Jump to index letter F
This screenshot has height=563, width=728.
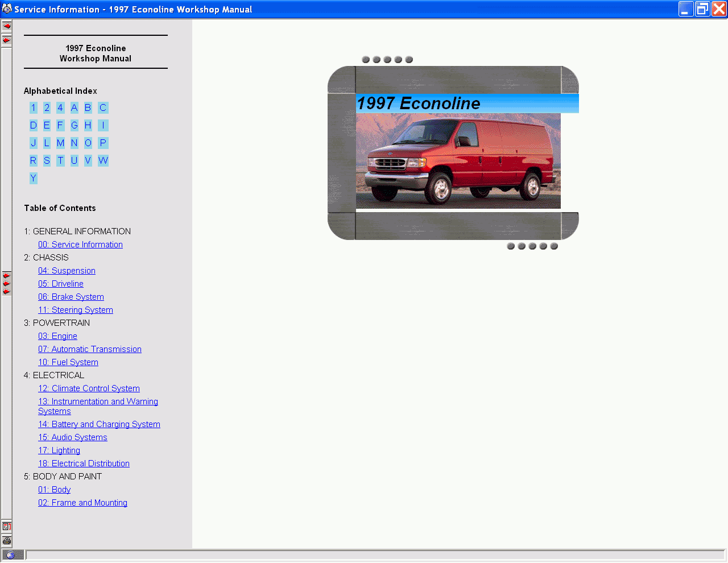coord(60,125)
